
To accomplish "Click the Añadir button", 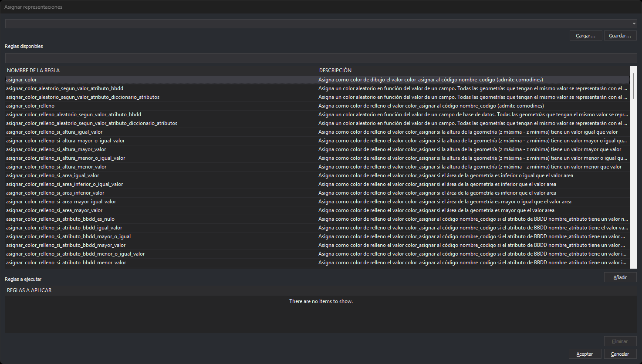I will (620, 277).
